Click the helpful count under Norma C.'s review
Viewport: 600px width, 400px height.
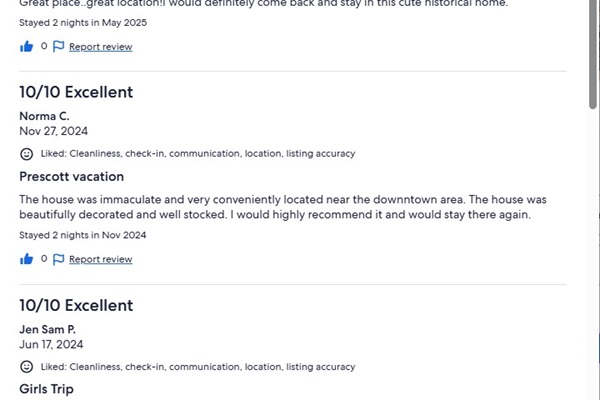(44, 259)
